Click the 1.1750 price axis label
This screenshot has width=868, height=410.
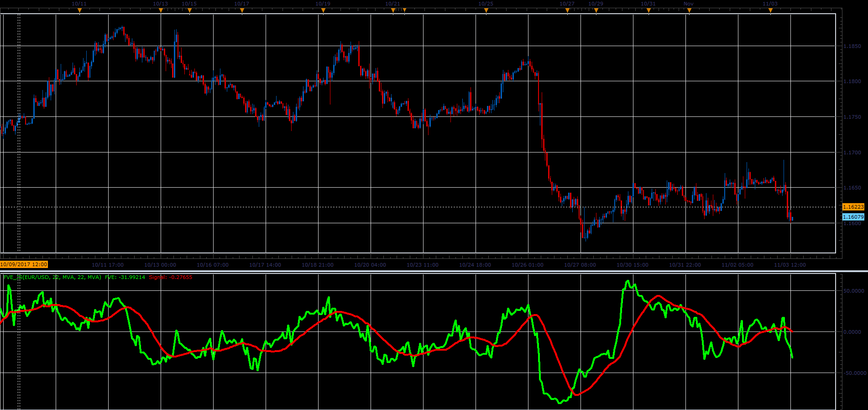pyautogui.click(x=852, y=117)
